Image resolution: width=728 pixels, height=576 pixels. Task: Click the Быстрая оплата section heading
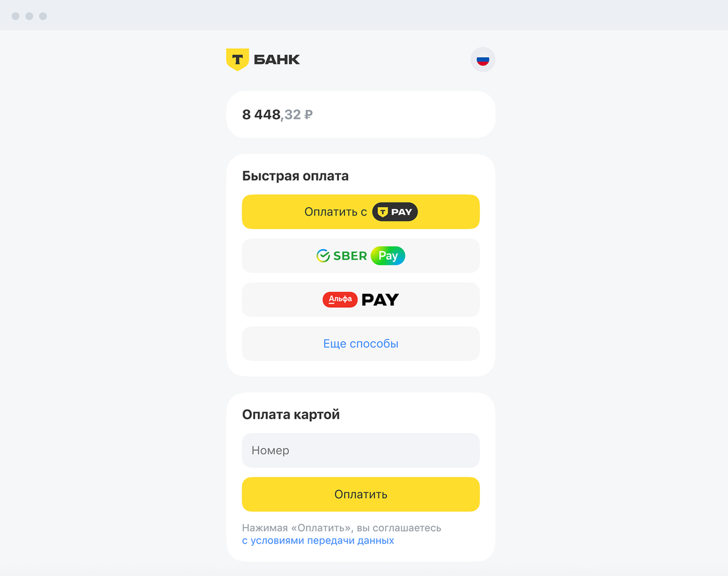pos(295,176)
